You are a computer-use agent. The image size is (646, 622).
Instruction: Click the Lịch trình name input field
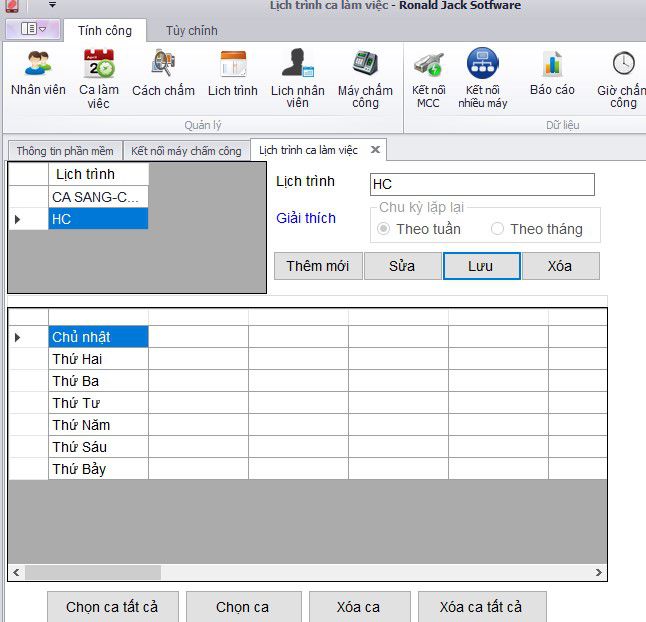(481, 184)
